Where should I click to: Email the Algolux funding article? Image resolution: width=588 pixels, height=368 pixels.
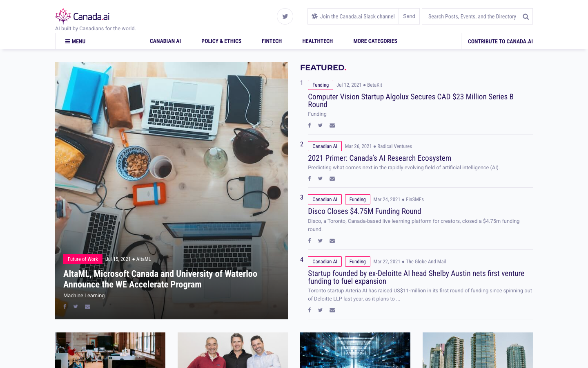click(332, 126)
